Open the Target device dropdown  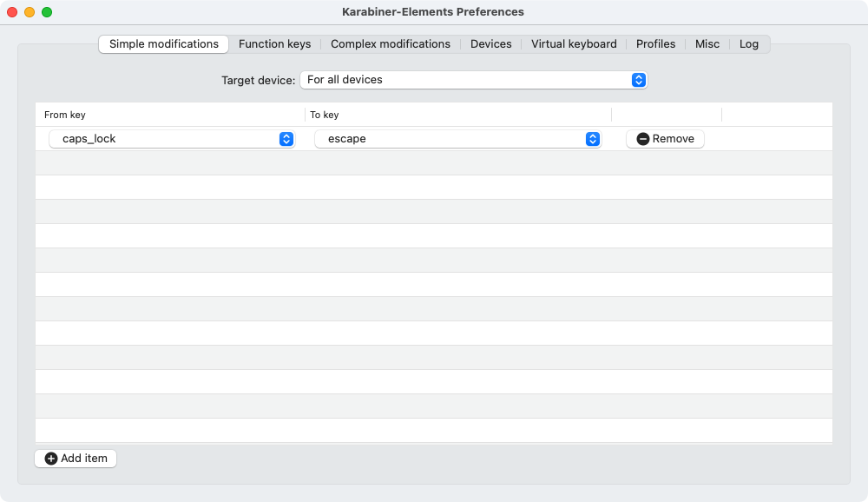[473, 80]
